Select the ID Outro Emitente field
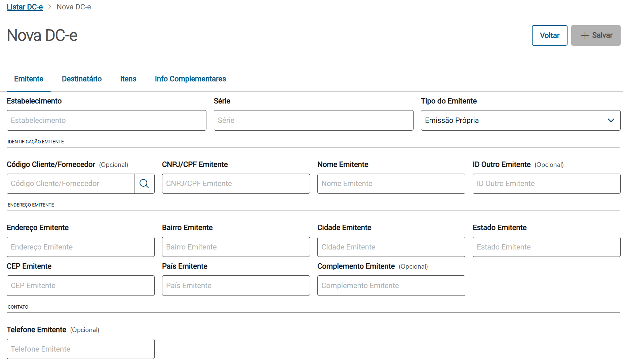623x364 pixels. 546,183
